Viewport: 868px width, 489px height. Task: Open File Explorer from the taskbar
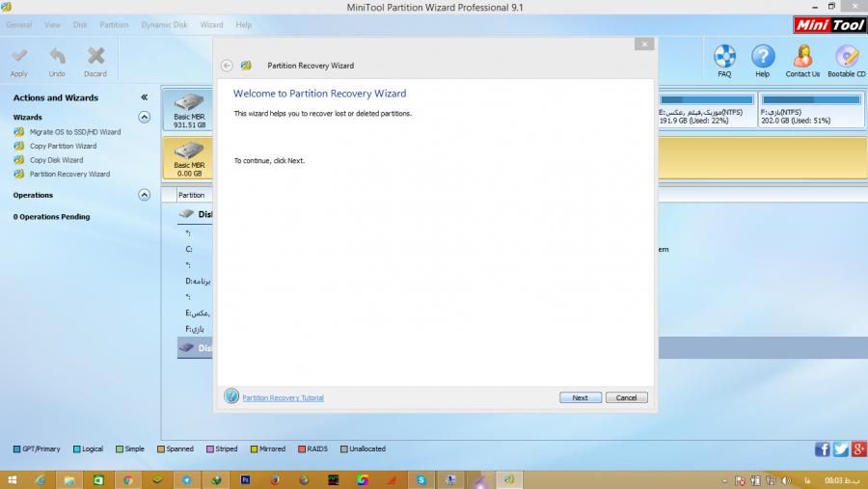[69, 480]
